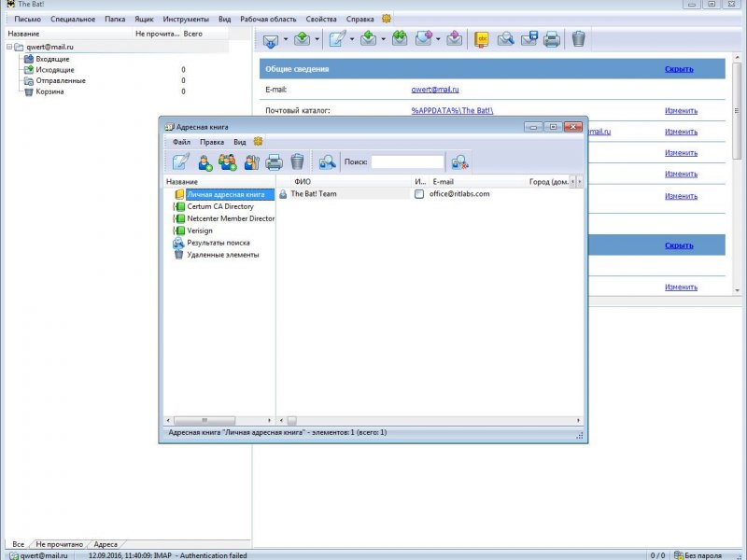Open the qwert@mail.ru E-mail link
This screenshot has width=747, height=560.
(x=435, y=89)
